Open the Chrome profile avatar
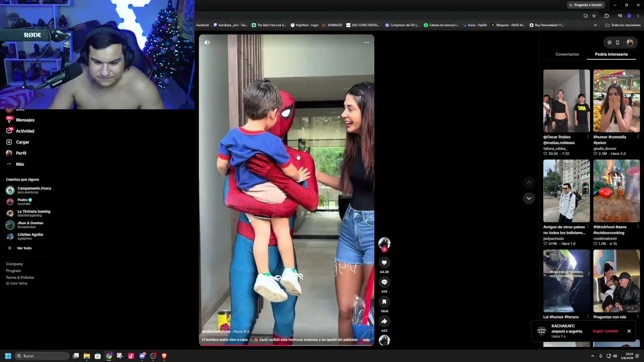This screenshot has width=644, height=362. coord(629,16)
